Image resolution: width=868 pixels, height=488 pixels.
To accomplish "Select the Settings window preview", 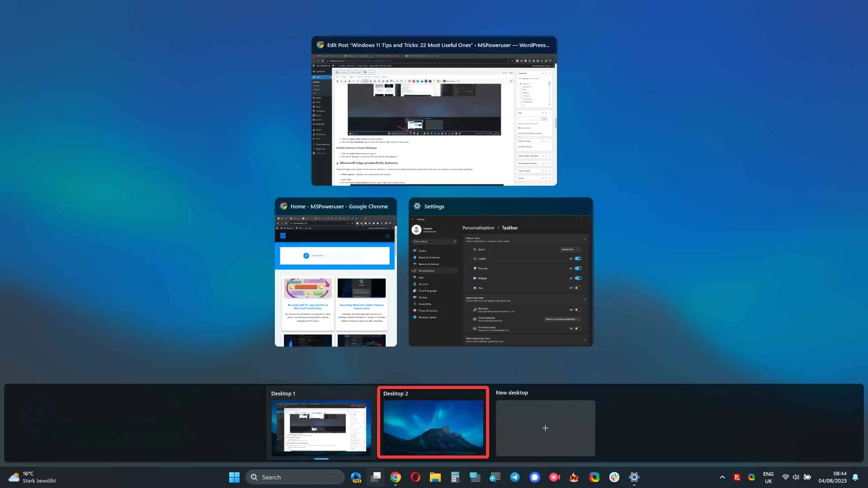I will [500, 272].
